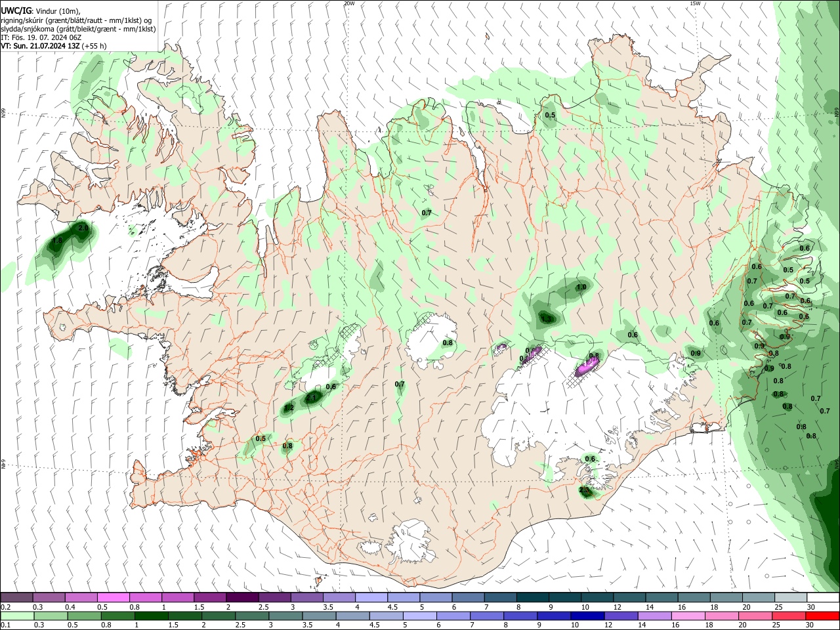This screenshot has width=840, height=630.
Task: Click the 'IT: Fös. 19. 07. 2024 06Z' line
Action: click(41, 37)
